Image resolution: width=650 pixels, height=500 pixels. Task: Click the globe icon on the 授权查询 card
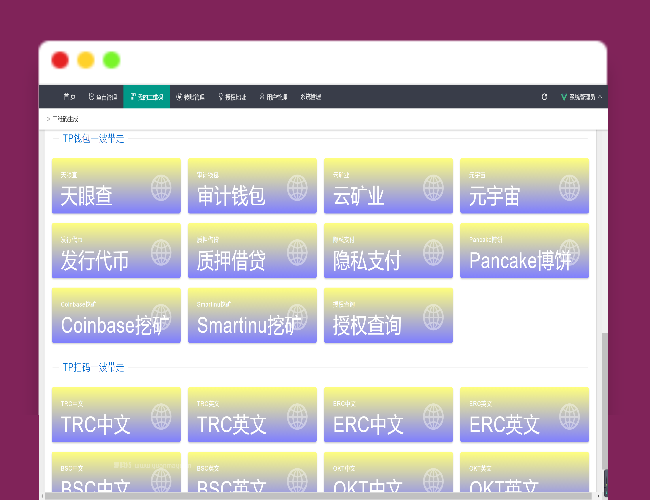[x=433, y=317]
